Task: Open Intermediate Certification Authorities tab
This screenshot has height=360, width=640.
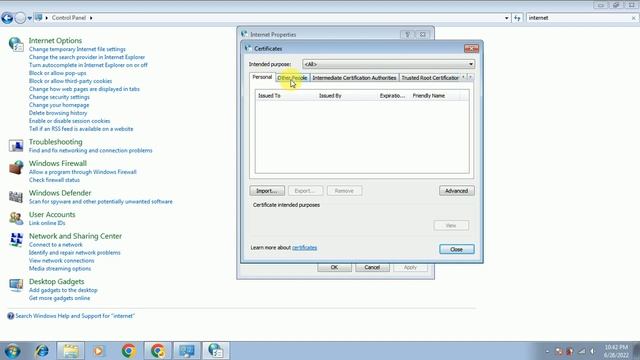Action: point(354,78)
